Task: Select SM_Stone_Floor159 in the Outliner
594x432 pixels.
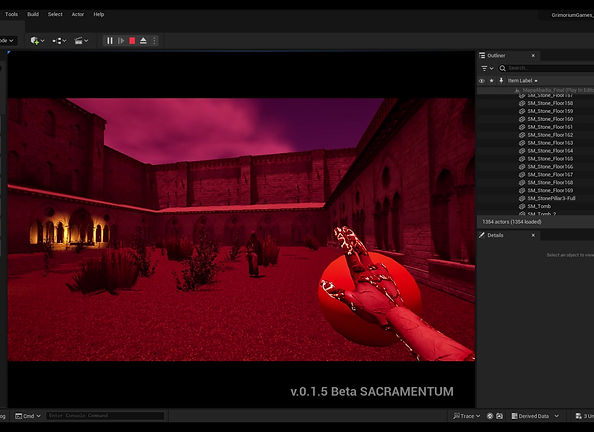Action: [536, 111]
